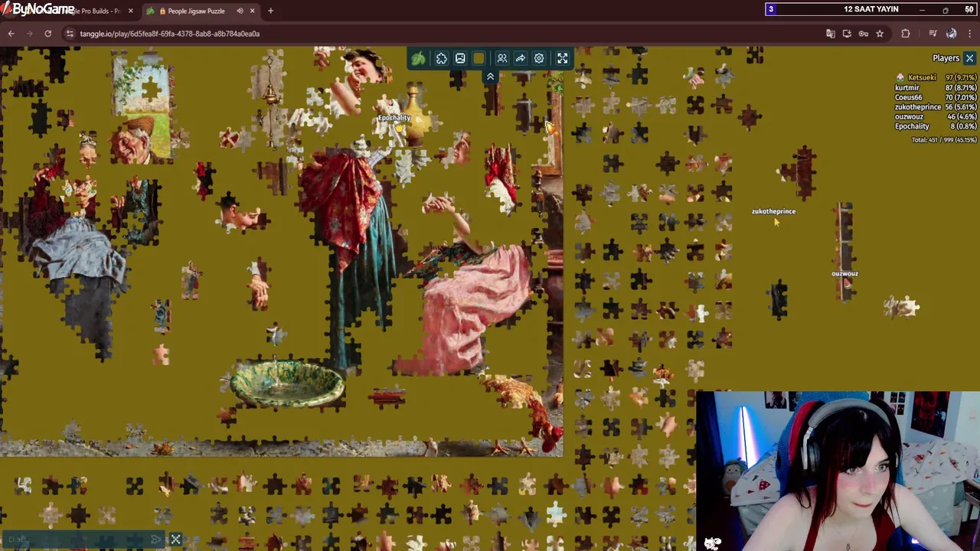The width and height of the screenshot is (980, 551).
Task: Click the yellow vase puzzle piece
Action: pyautogui.click(x=415, y=115)
